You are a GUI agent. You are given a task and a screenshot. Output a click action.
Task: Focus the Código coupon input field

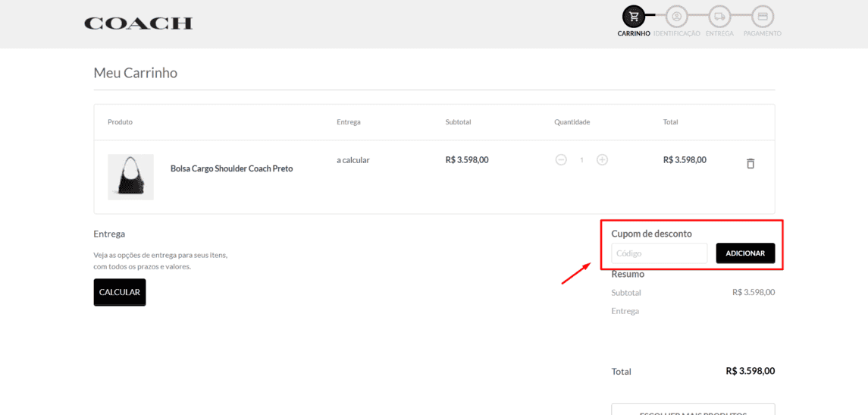click(x=660, y=253)
